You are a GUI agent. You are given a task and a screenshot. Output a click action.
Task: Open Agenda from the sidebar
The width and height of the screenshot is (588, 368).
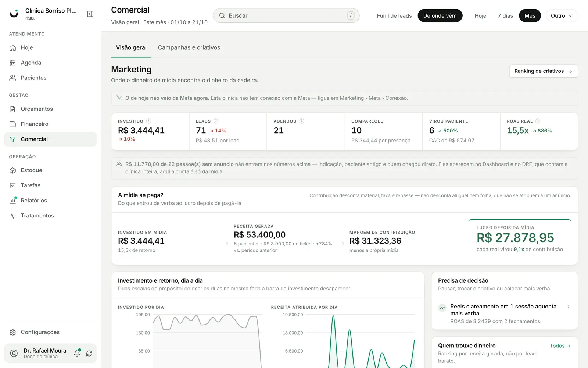point(50,63)
